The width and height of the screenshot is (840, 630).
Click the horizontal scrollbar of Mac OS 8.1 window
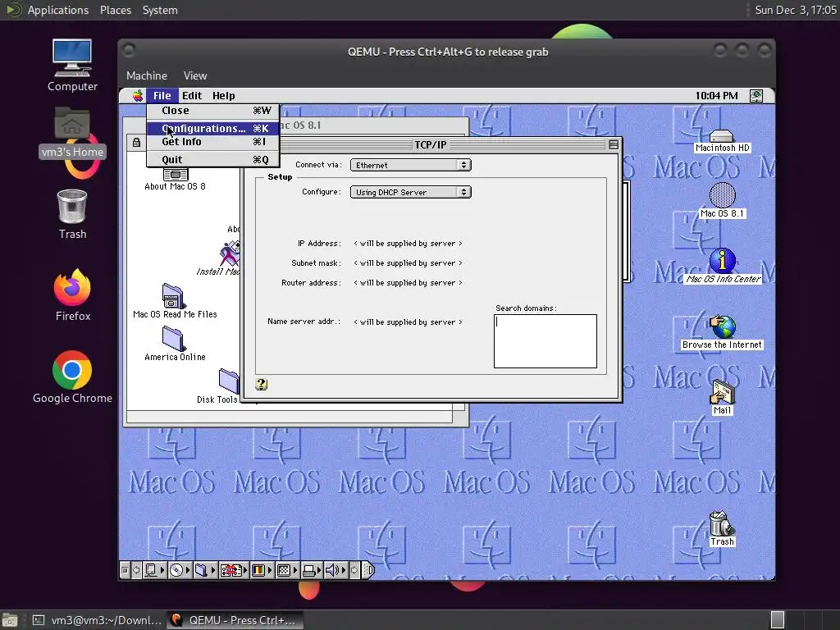290,418
